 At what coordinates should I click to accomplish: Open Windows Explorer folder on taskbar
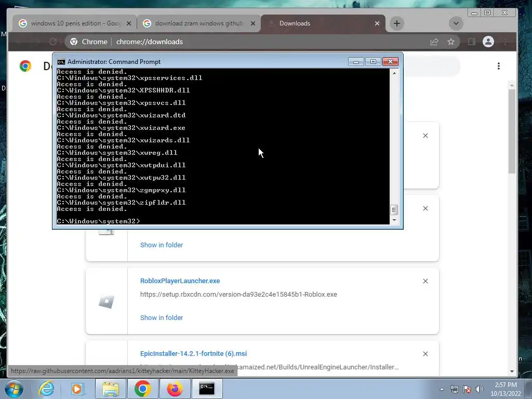[x=111, y=389]
